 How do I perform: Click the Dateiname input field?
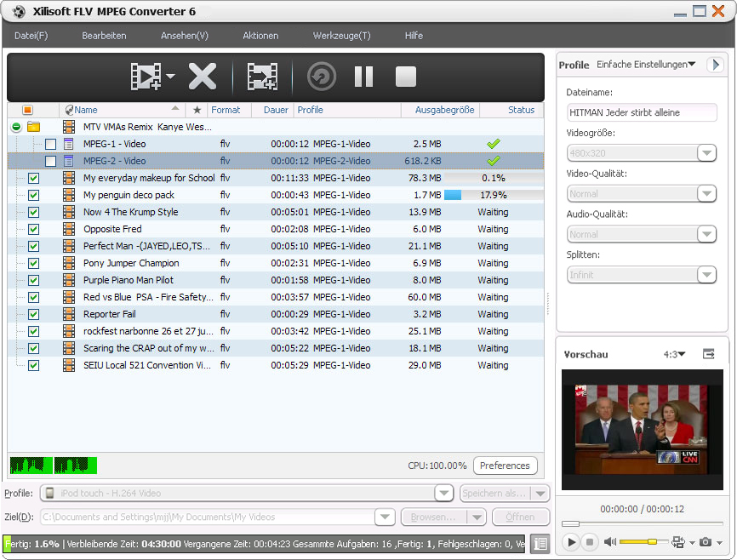[x=642, y=112]
